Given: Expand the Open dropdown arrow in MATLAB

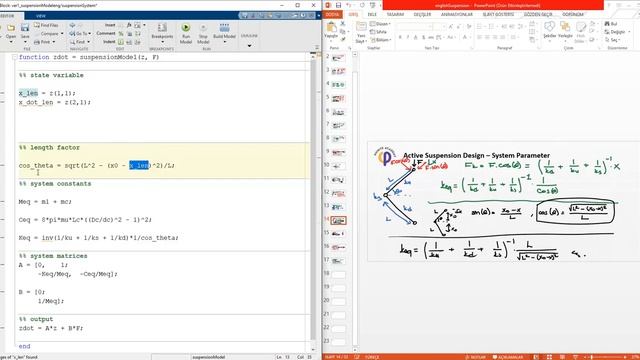Looking at the screenshot, I should 11,42.
